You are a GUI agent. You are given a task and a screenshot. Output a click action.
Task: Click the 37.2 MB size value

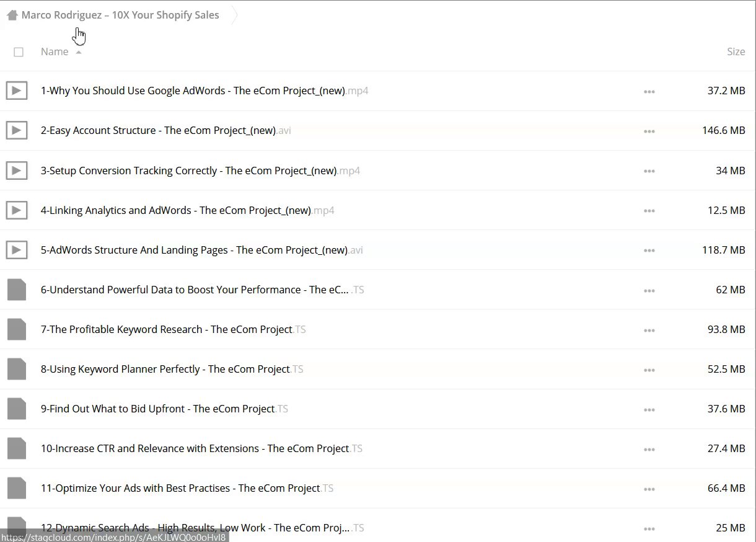pos(726,91)
